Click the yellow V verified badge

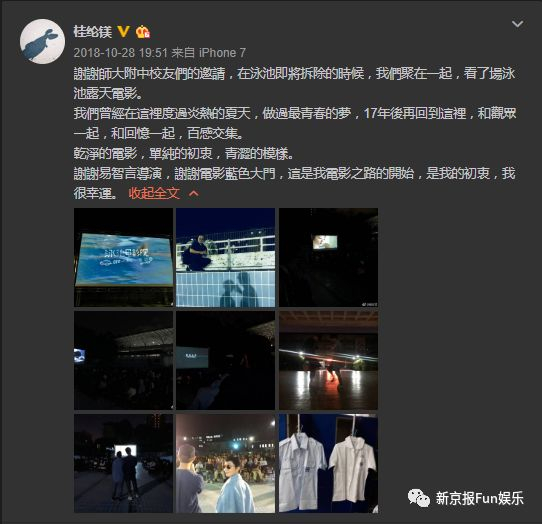(124, 32)
